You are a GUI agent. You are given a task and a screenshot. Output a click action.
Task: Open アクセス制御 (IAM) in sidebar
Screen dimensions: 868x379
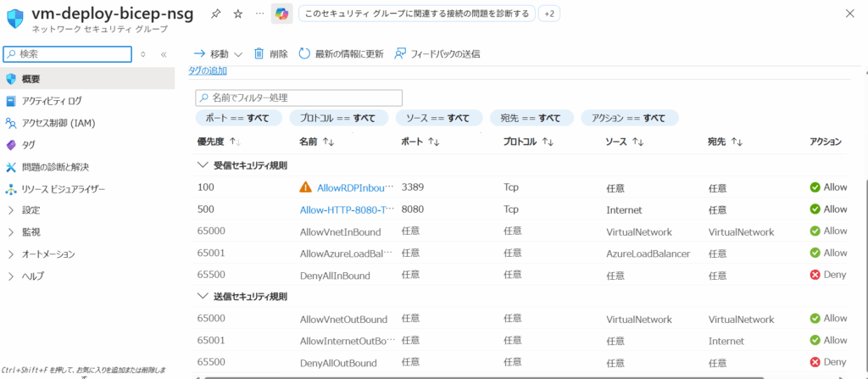pyautogui.click(x=58, y=123)
